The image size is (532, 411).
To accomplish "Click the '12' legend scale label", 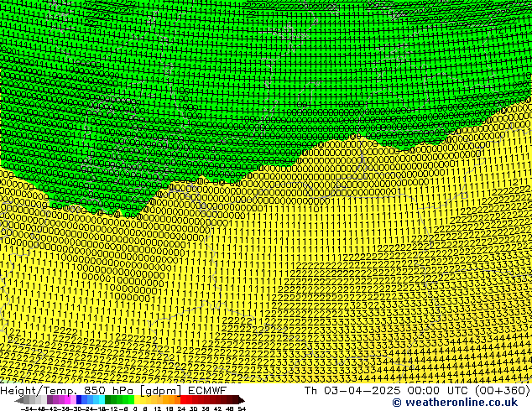I will (158, 408).
